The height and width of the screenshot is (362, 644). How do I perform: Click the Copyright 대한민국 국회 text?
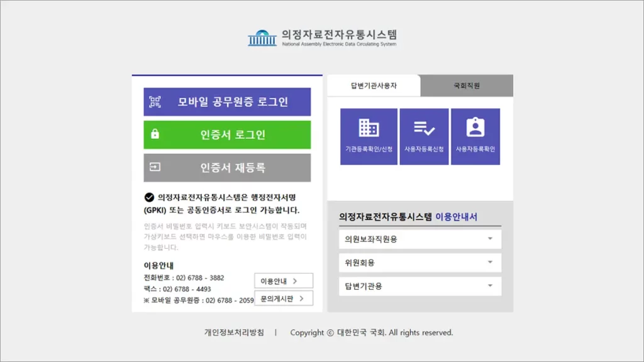click(x=371, y=332)
